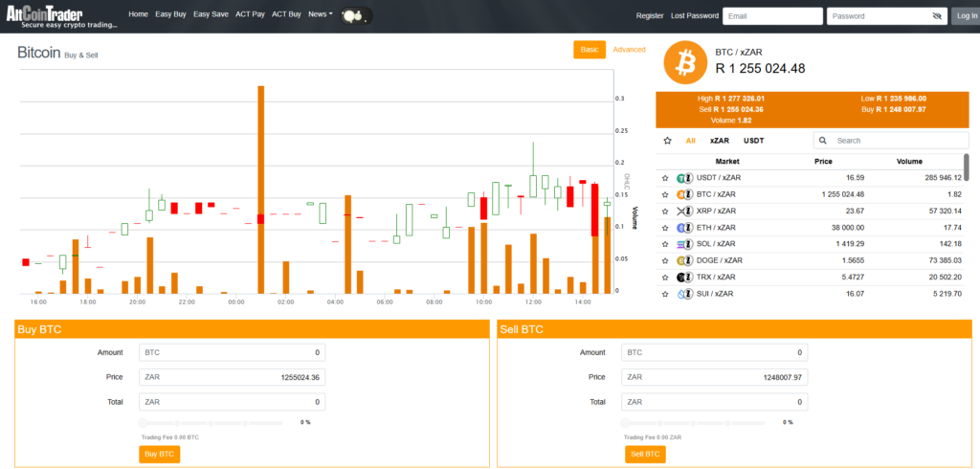Viewport: 980px width, 469px height.
Task: Open the News dropdown menu
Action: pos(320,13)
